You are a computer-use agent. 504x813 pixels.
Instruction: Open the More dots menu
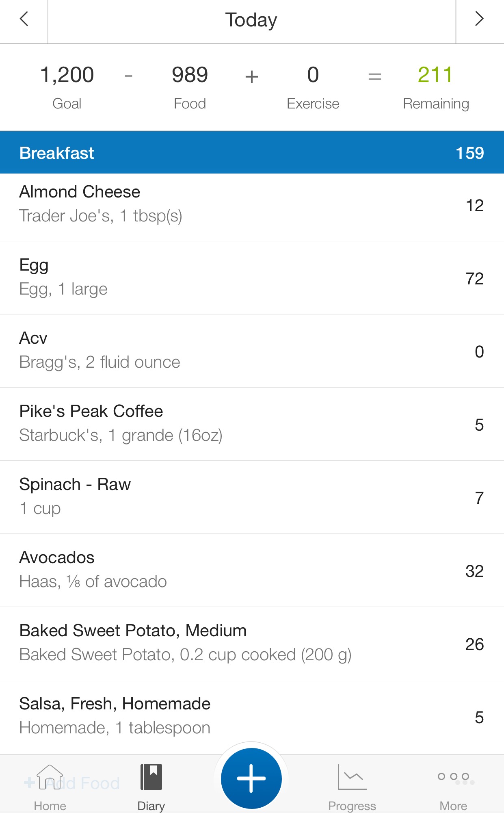tap(453, 777)
